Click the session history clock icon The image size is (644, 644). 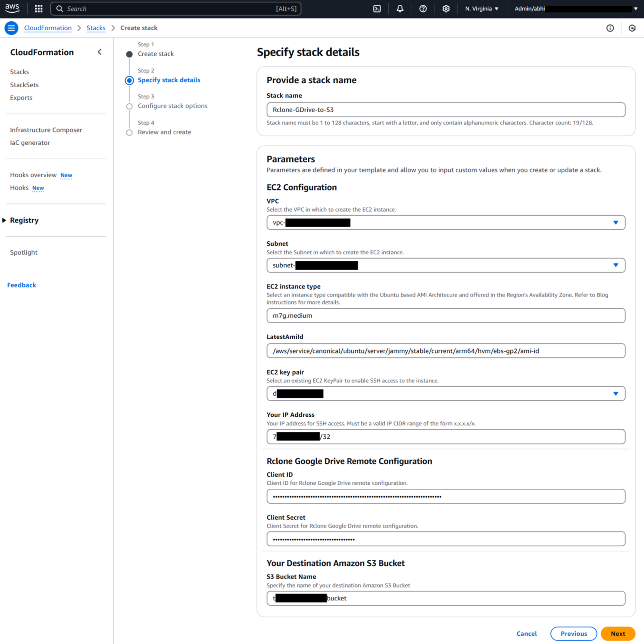(x=632, y=28)
